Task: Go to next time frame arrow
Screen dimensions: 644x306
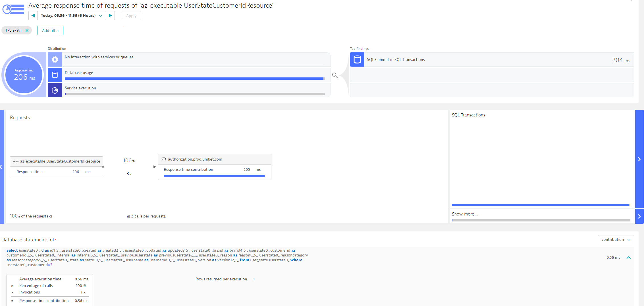Action: tap(110, 16)
